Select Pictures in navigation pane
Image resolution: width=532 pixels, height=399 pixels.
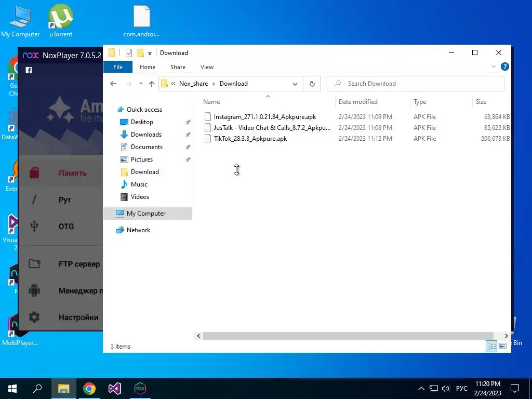pyautogui.click(x=141, y=159)
